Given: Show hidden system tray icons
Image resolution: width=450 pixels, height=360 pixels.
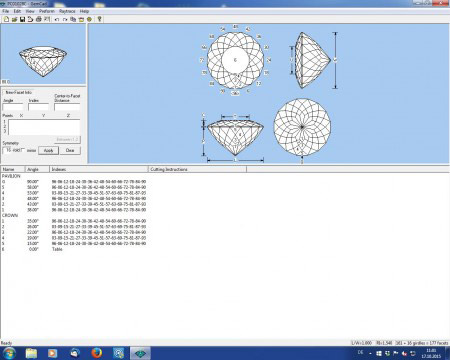Looking at the screenshot, I should point(371,353).
